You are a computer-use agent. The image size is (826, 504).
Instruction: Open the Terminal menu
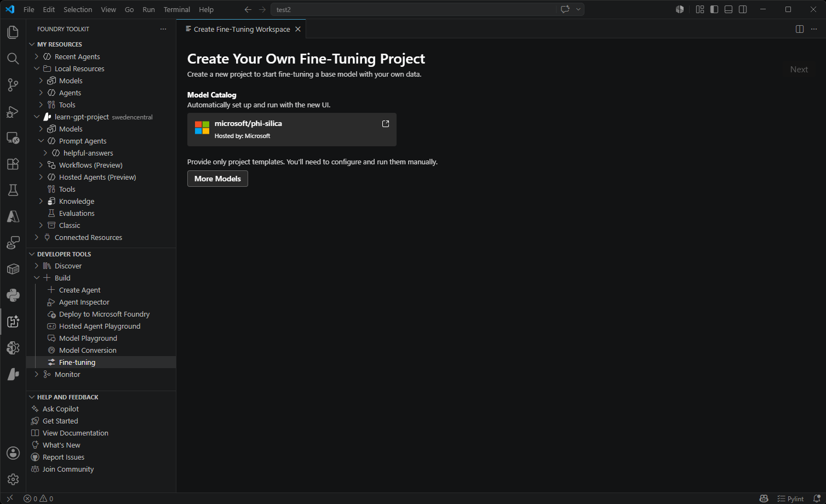click(x=177, y=9)
